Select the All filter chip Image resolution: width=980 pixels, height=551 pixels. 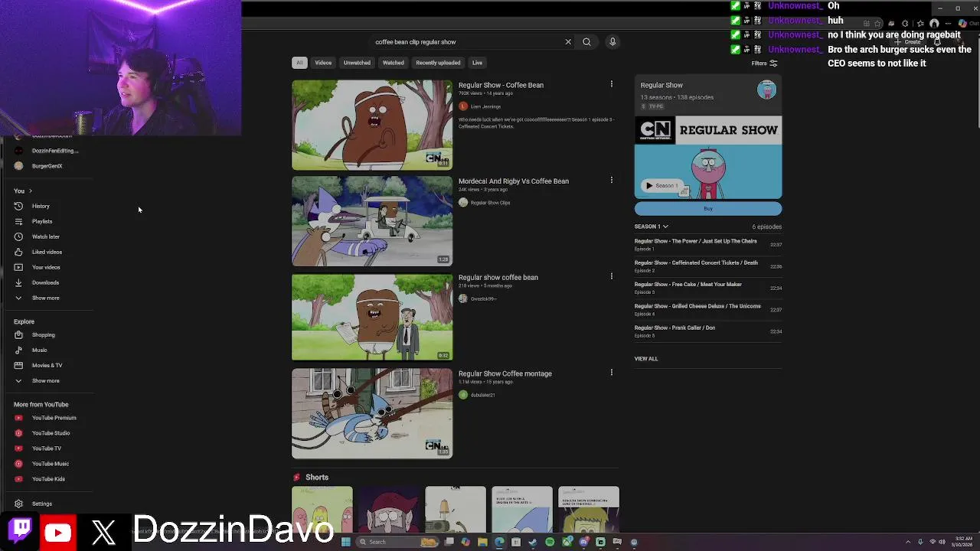(x=299, y=63)
